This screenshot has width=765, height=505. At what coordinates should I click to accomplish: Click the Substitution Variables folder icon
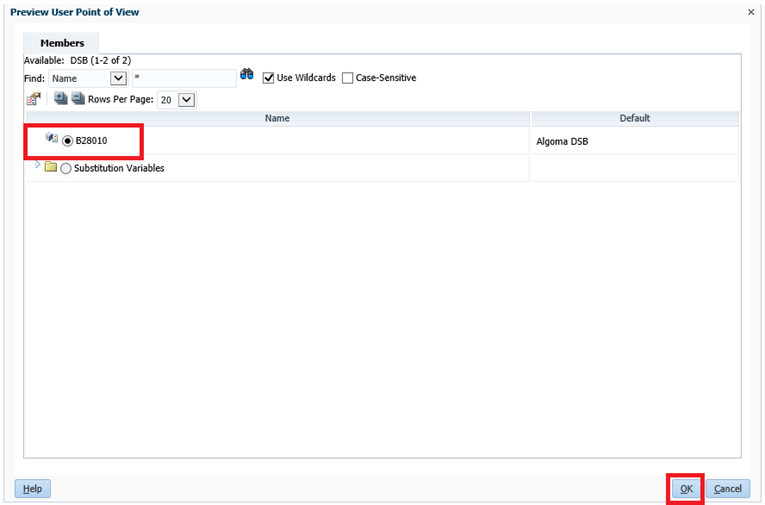[x=51, y=167]
